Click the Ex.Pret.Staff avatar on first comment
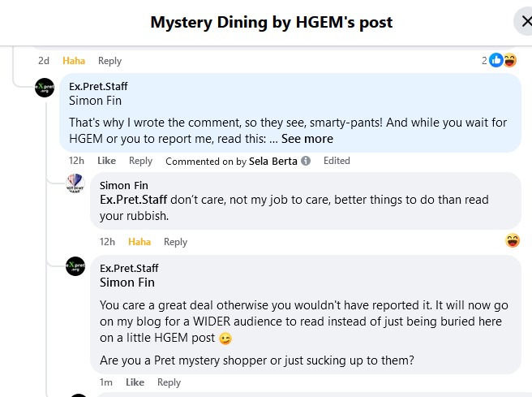The image size is (532, 397). [45, 88]
